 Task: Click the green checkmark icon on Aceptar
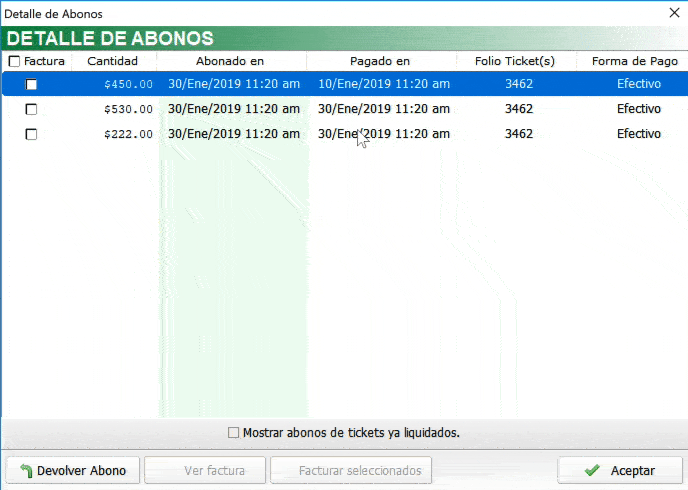[x=592, y=470]
